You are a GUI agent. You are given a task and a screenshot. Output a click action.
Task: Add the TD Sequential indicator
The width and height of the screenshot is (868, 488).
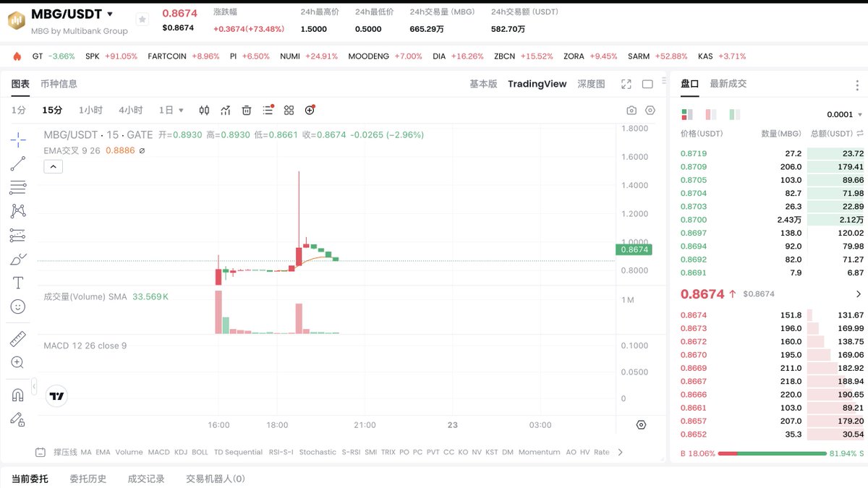point(238,452)
